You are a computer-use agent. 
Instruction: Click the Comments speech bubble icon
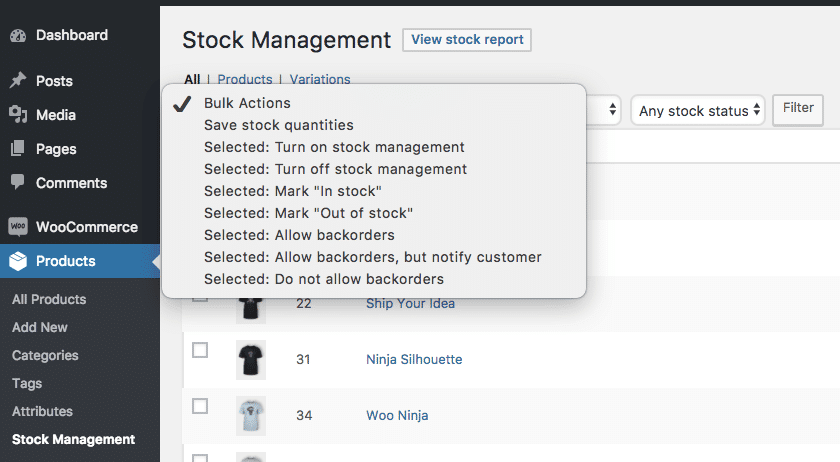[18, 182]
